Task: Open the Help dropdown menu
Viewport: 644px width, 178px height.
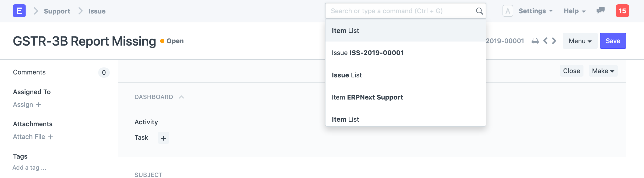Action: pyautogui.click(x=575, y=11)
